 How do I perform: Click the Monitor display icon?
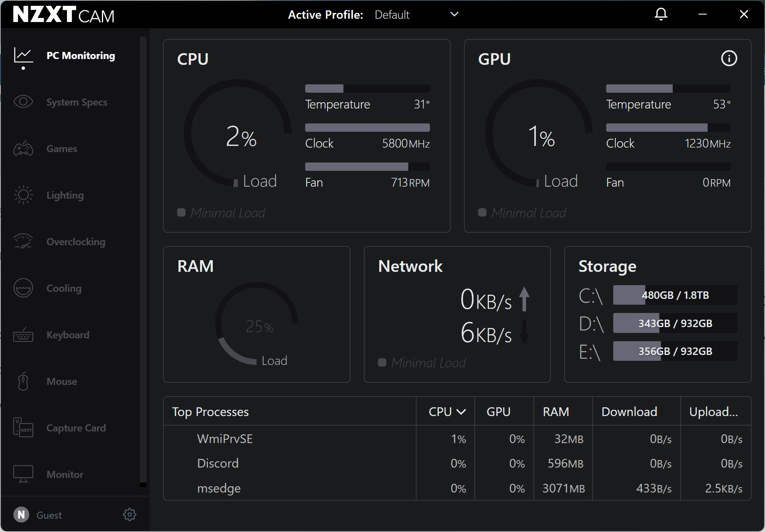pyautogui.click(x=23, y=474)
